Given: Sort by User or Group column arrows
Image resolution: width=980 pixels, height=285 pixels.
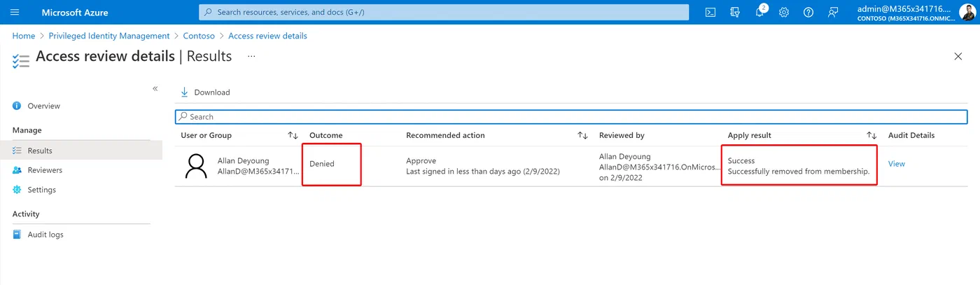Looking at the screenshot, I should click(x=293, y=135).
